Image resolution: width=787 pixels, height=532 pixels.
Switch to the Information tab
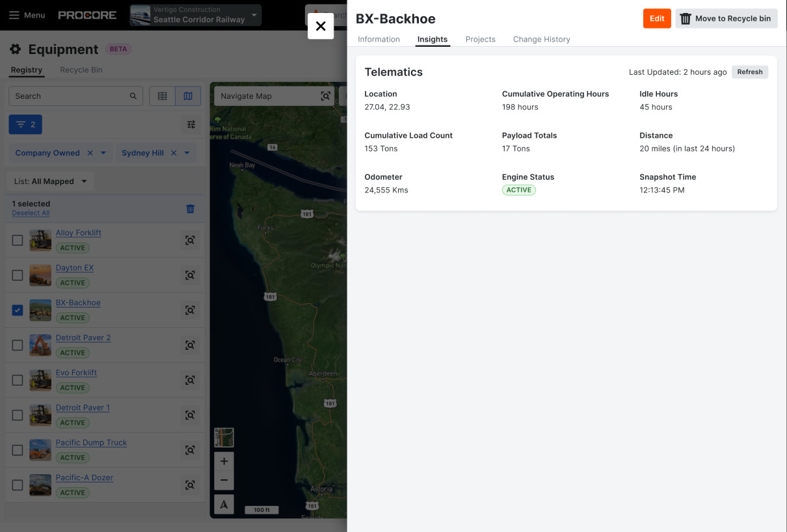tap(379, 39)
